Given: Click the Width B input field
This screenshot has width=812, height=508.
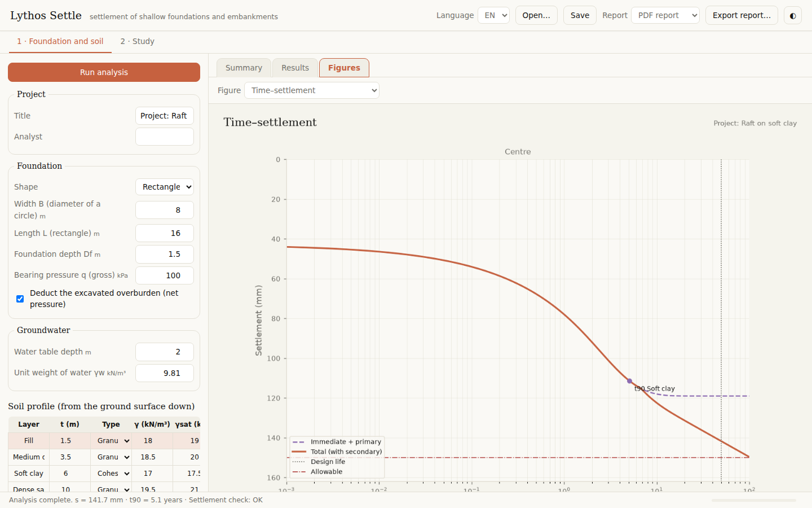Looking at the screenshot, I should (x=165, y=210).
